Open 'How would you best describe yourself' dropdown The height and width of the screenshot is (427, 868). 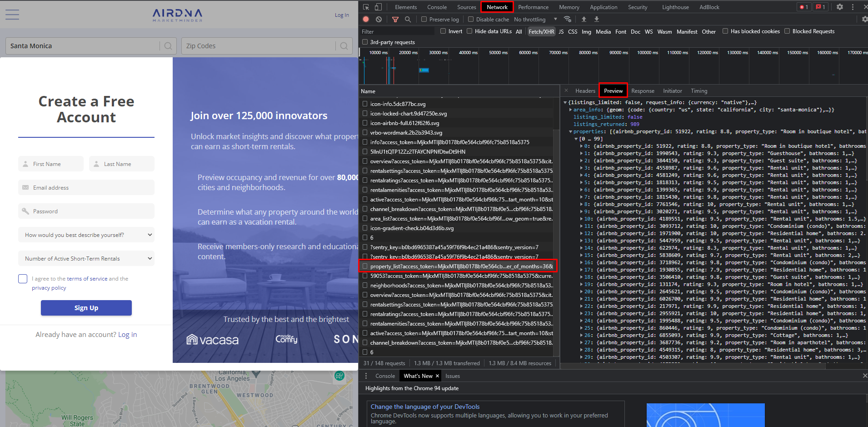(x=86, y=235)
